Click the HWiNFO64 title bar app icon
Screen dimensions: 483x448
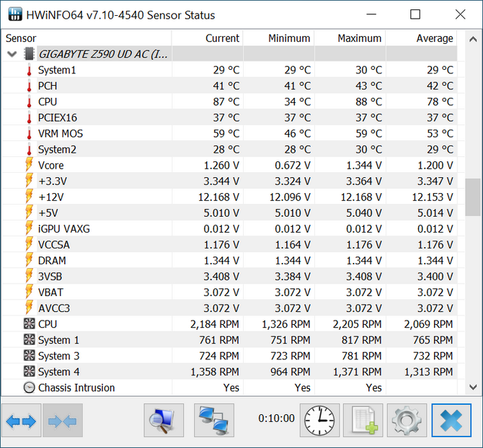tap(15, 14)
